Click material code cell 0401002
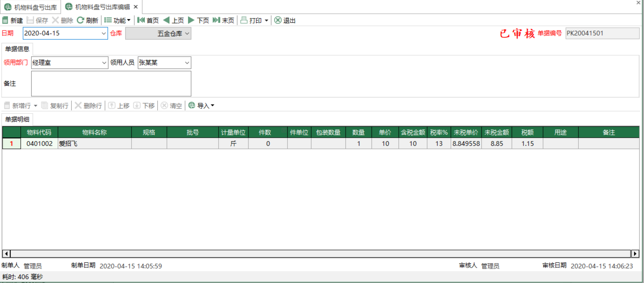 (39, 144)
